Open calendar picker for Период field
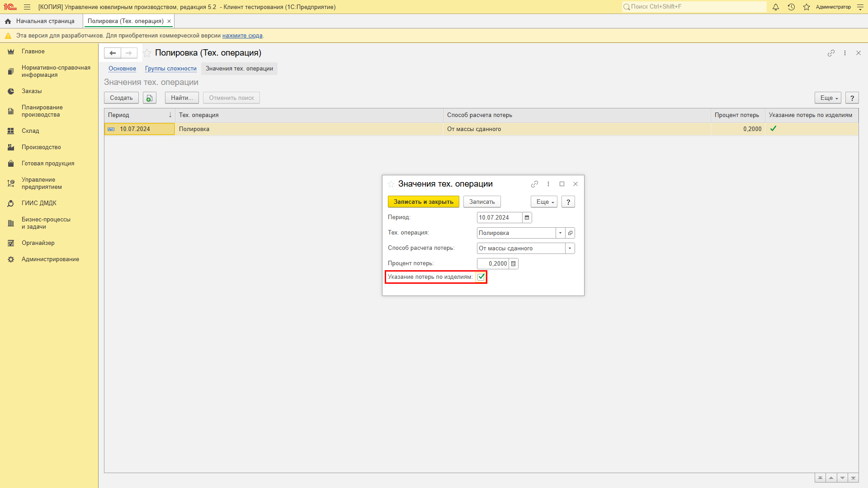This screenshot has width=868, height=488. pyautogui.click(x=527, y=217)
